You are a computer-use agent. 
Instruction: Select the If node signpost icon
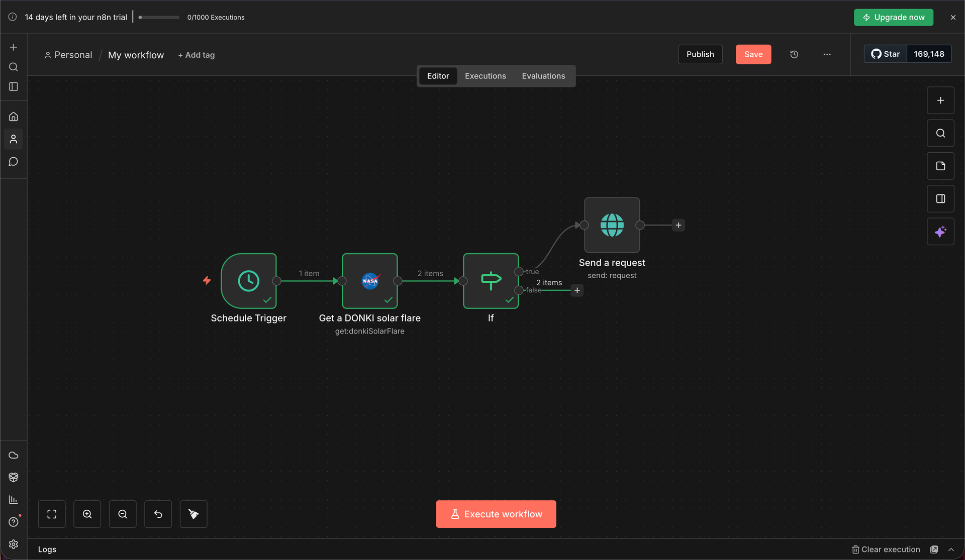pyautogui.click(x=491, y=281)
